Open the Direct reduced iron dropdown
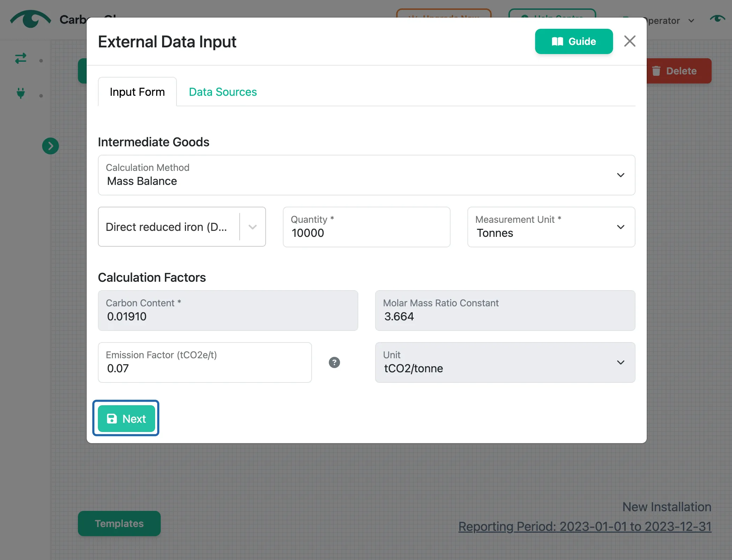This screenshot has height=560, width=732. 182,227
